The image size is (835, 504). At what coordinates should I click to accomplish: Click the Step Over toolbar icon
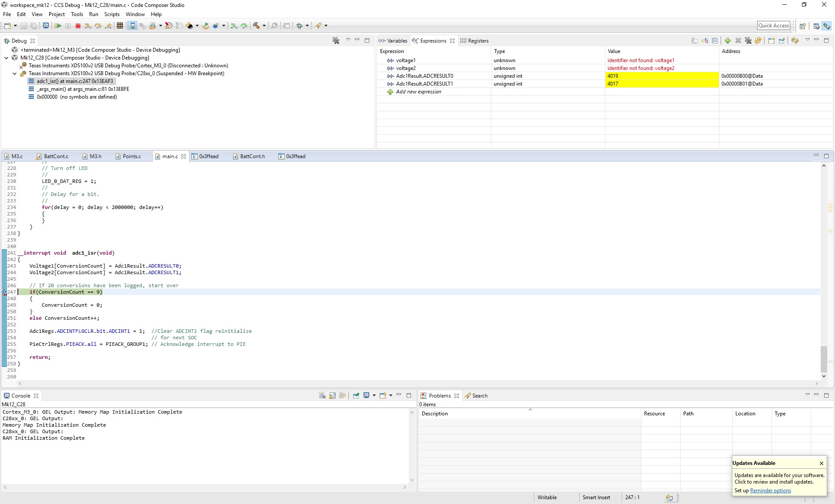(x=98, y=26)
